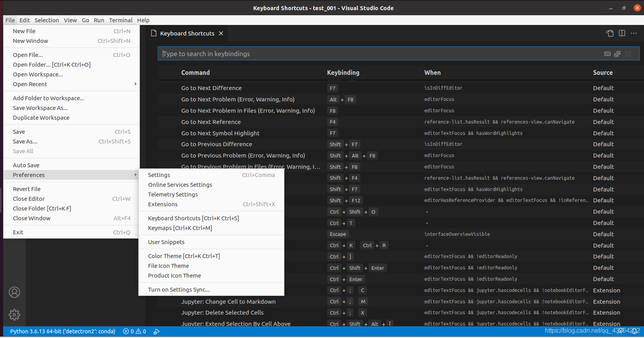
Task: Open Online Services Settings
Action: 211,185
